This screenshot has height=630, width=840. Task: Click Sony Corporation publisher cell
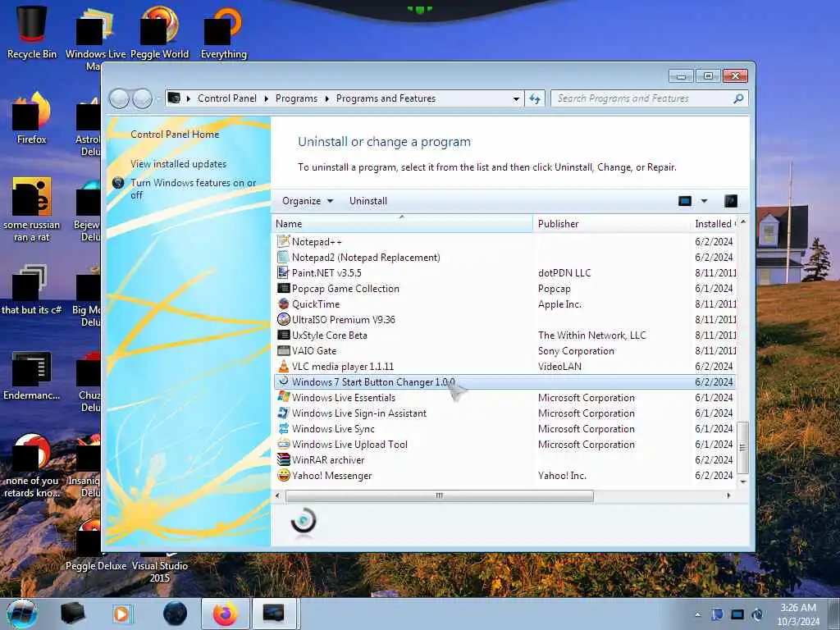coord(576,351)
